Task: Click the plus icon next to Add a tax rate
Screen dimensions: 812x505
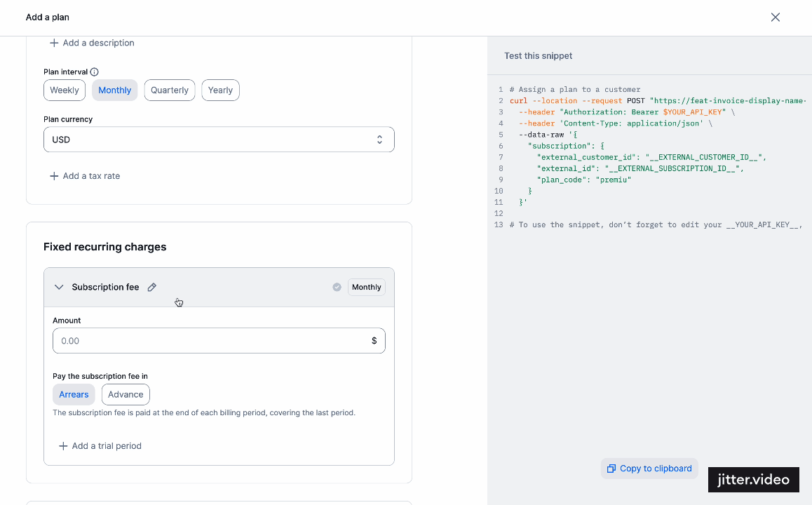Action: pos(54,176)
